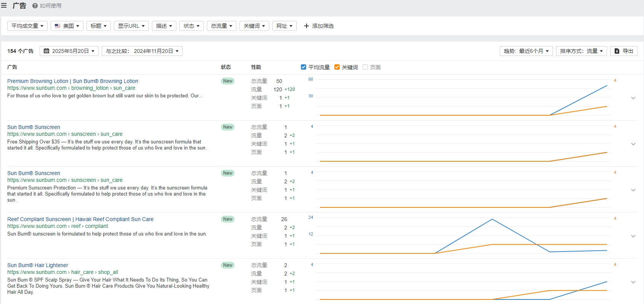The image size is (644, 304).
Task: Click the +120 traffic change in Browning Lotion row
Action: [289, 89]
